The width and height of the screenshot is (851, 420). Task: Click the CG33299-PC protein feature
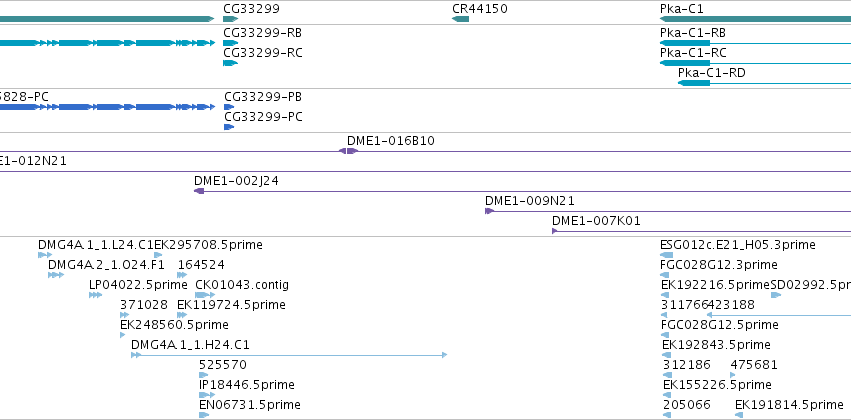[229, 127]
